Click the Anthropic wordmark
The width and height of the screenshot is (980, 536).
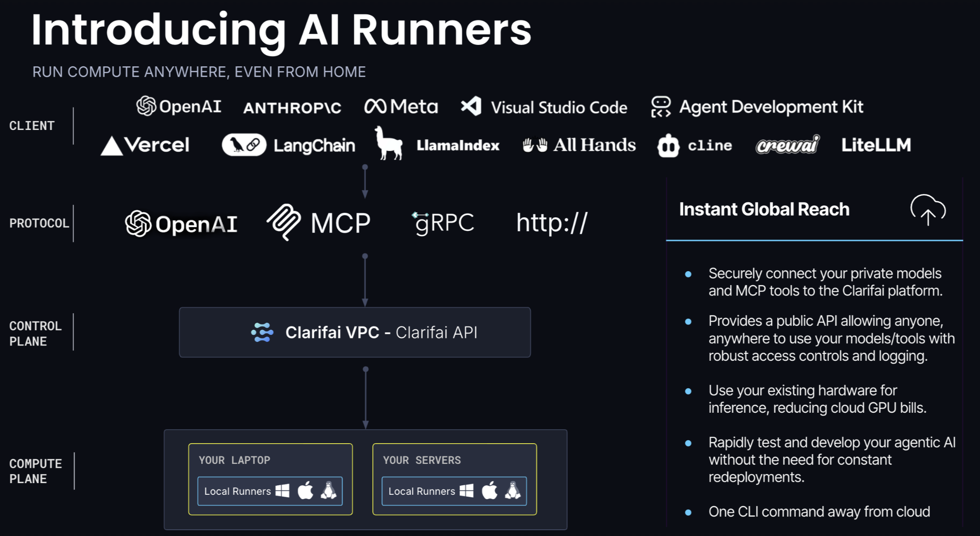pos(292,108)
